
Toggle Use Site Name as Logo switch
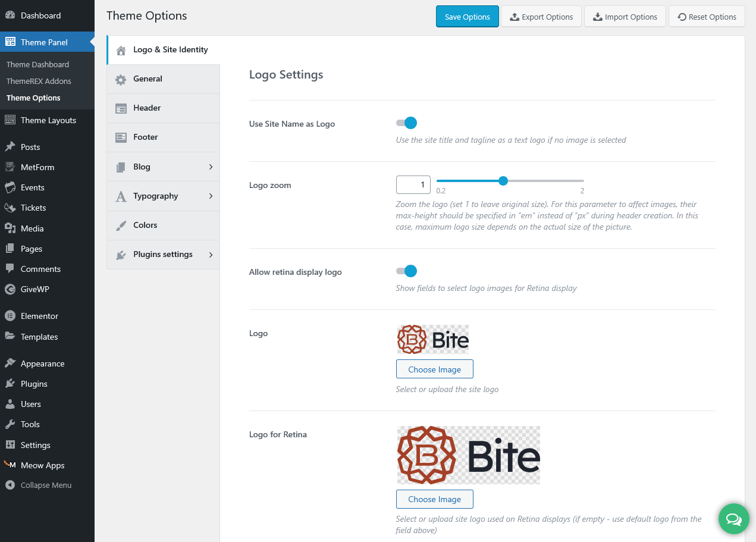click(407, 123)
